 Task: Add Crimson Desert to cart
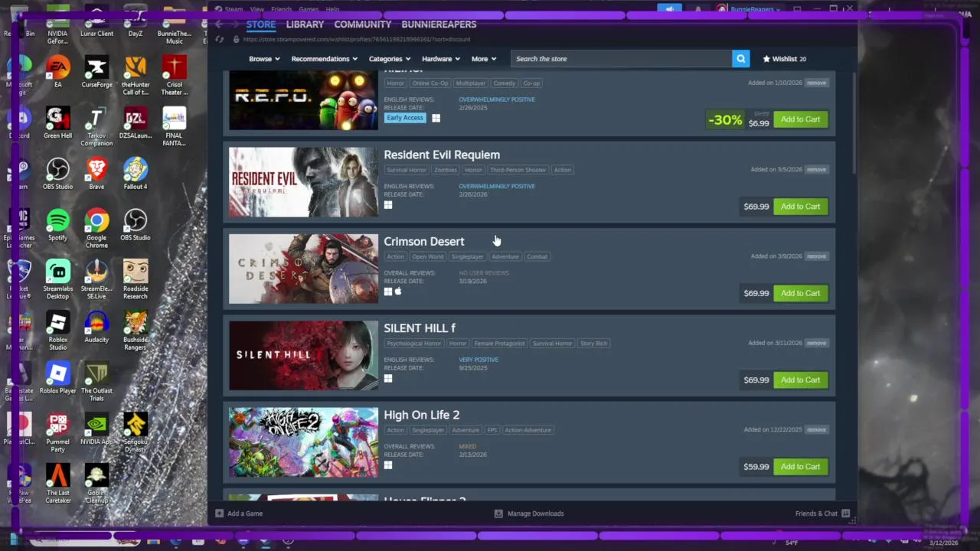(x=800, y=293)
